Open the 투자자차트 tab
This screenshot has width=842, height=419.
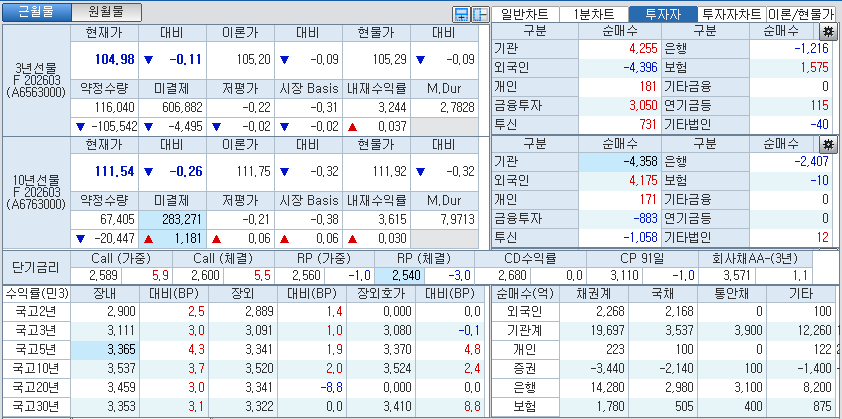point(731,15)
